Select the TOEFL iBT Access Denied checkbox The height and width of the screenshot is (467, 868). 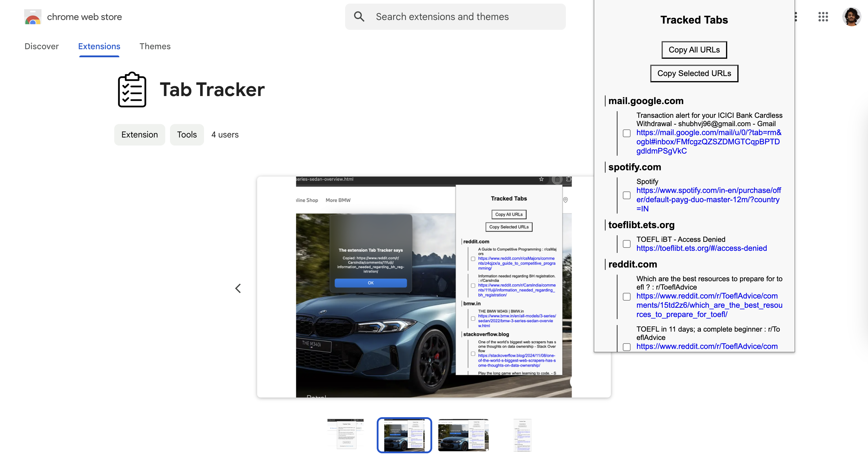[x=626, y=244]
